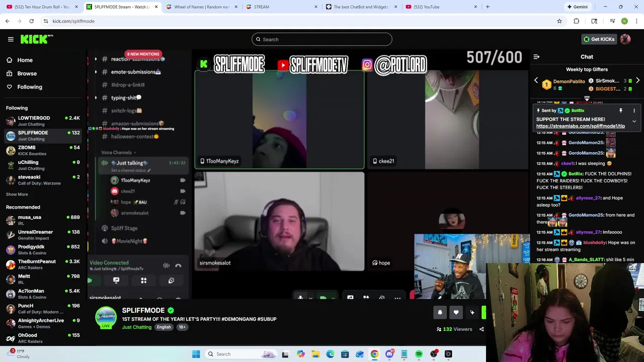Screen dimensions: 644x362
Task: Unpin the BotRix pinned message
Action: 620,111
